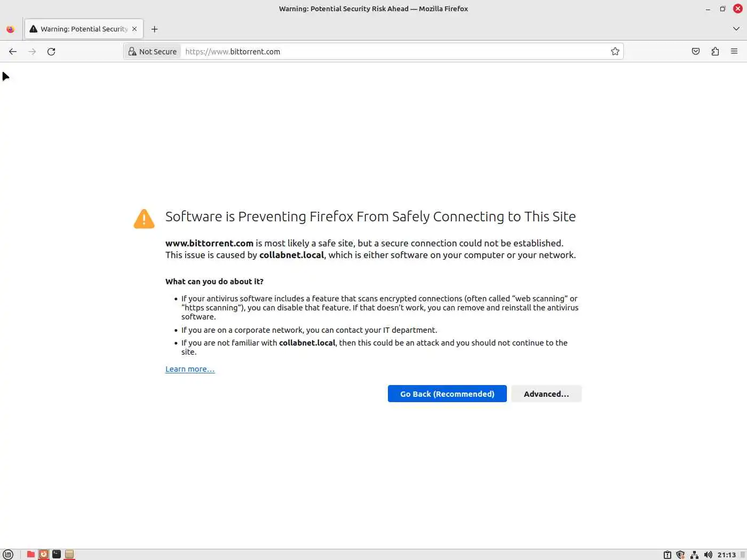The height and width of the screenshot is (560, 747).
Task: Close the Firefox window
Action: click(x=738, y=9)
